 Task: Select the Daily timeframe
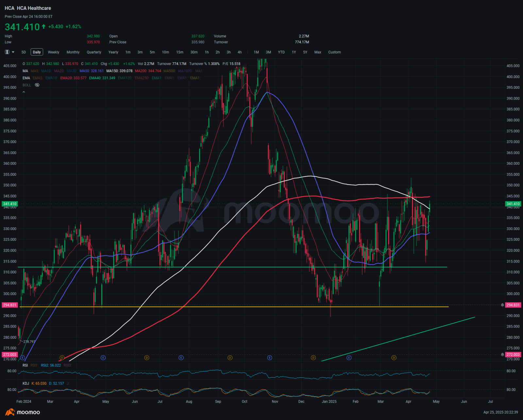37,52
